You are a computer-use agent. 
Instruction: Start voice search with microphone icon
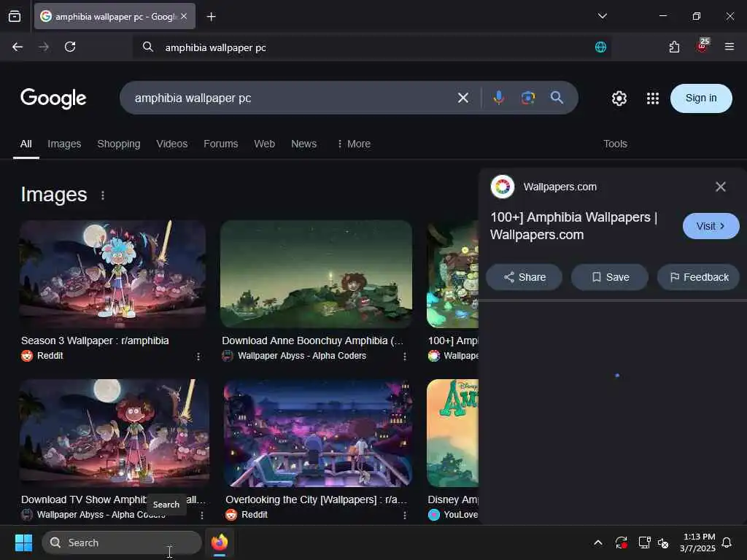point(498,98)
